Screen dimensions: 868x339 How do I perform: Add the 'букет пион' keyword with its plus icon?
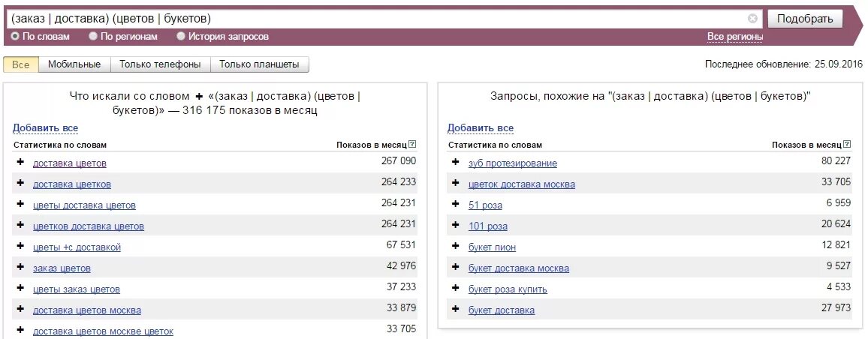(456, 246)
